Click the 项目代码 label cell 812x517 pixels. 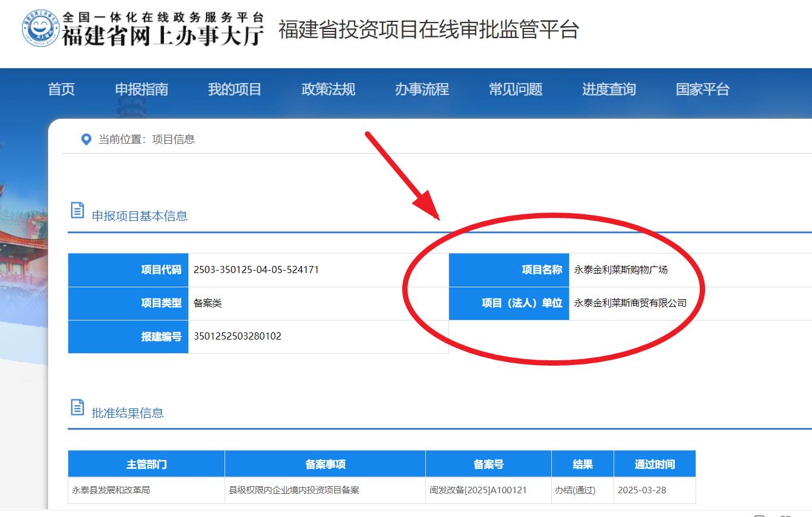[x=128, y=270]
